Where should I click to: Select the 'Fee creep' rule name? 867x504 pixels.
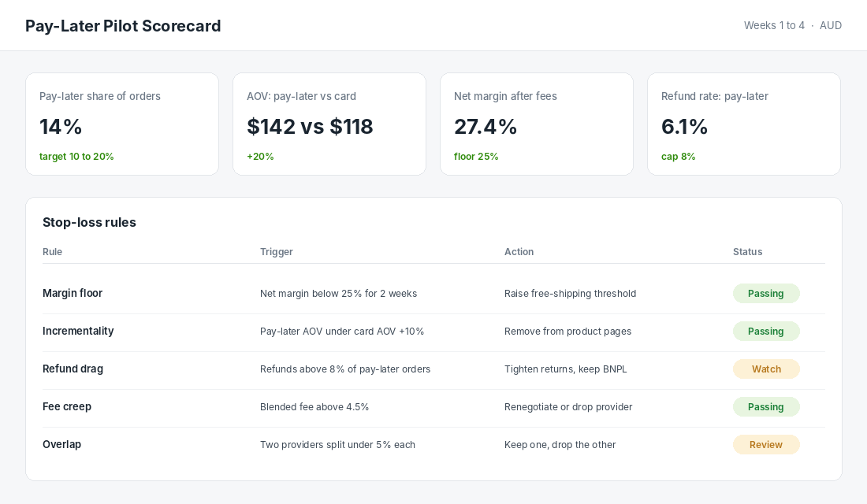point(67,406)
